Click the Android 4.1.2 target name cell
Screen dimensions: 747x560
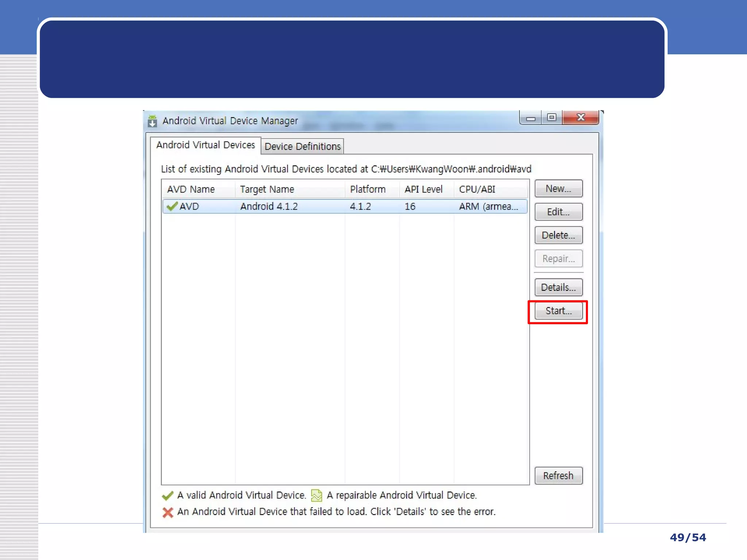click(x=269, y=206)
